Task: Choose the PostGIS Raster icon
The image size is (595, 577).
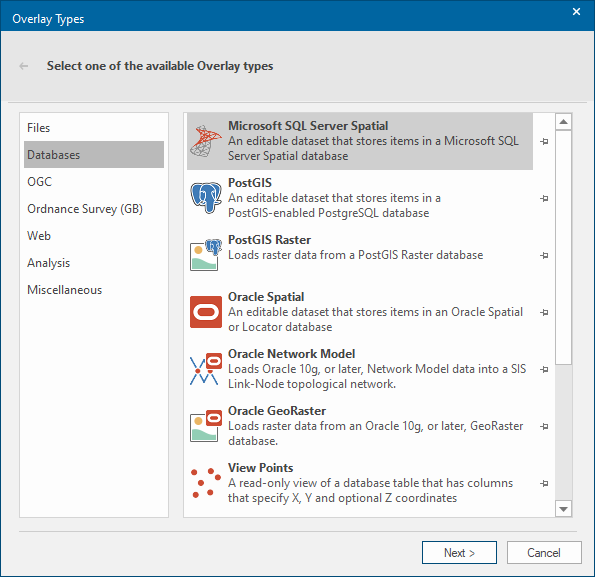Action: point(206,255)
